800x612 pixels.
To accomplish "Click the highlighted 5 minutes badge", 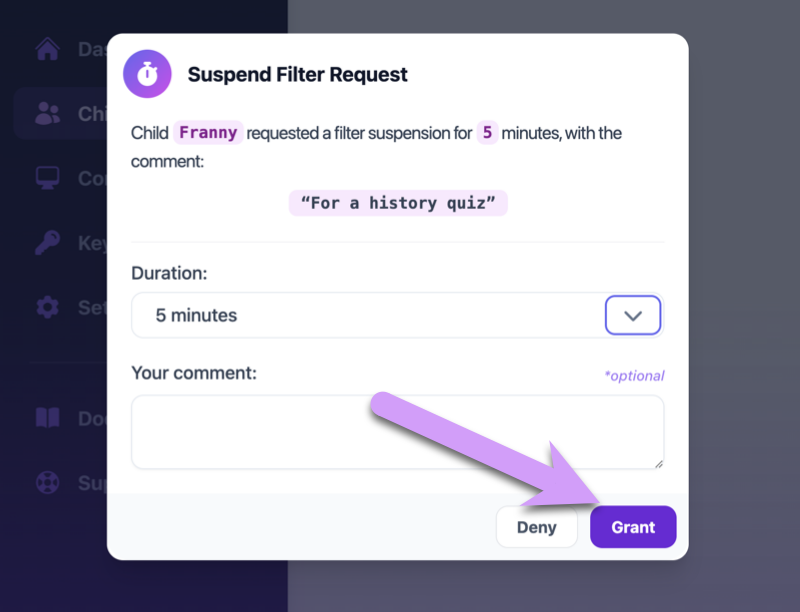I will click(x=487, y=132).
